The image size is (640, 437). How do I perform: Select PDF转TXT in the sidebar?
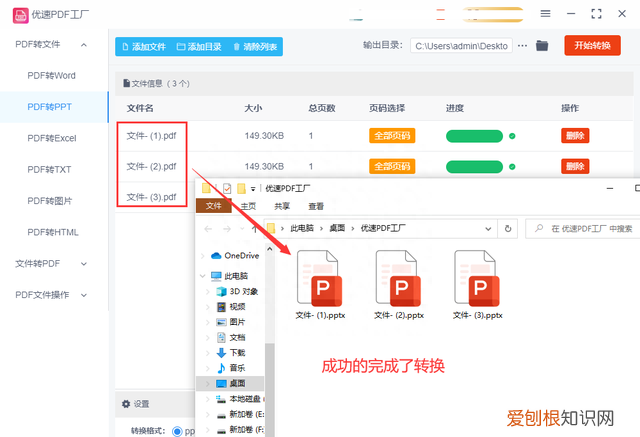pos(49,170)
